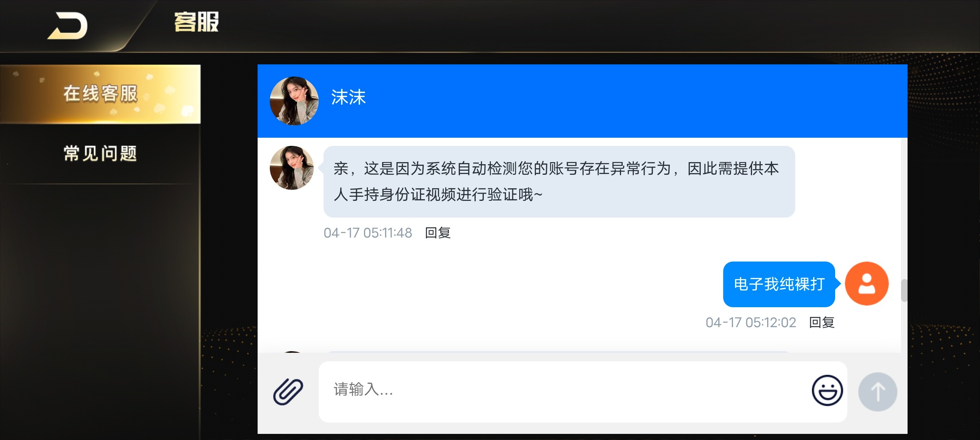Open the emoji smiley picker
The height and width of the screenshot is (440, 980).
(827, 390)
